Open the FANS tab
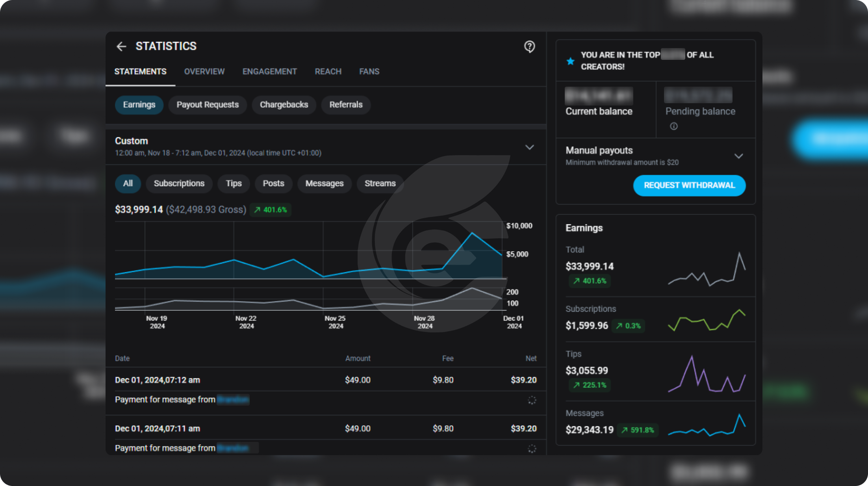The height and width of the screenshot is (486, 868). [x=369, y=71]
